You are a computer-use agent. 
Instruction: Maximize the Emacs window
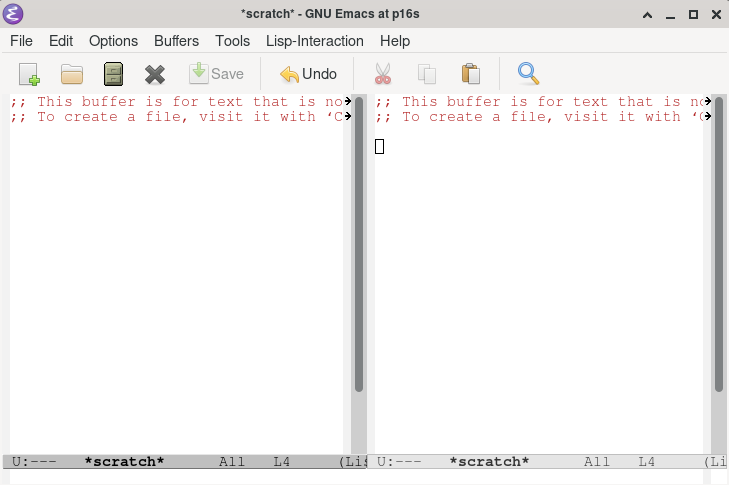[693, 15]
